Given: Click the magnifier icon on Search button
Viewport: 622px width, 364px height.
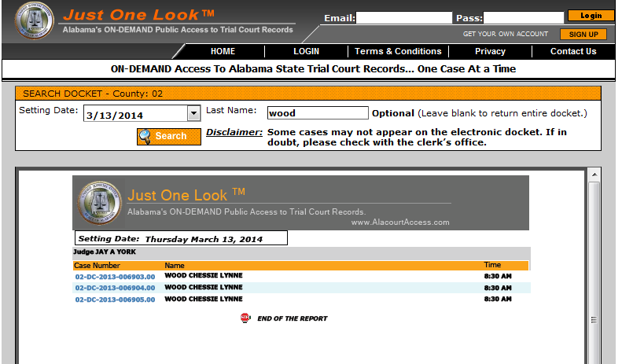Looking at the screenshot, I should [x=145, y=136].
